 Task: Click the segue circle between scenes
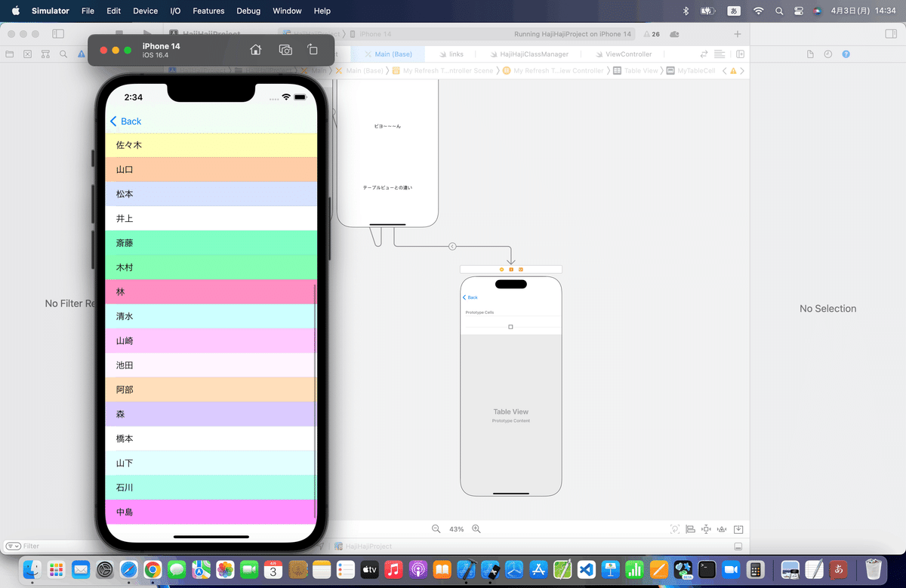click(x=452, y=246)
